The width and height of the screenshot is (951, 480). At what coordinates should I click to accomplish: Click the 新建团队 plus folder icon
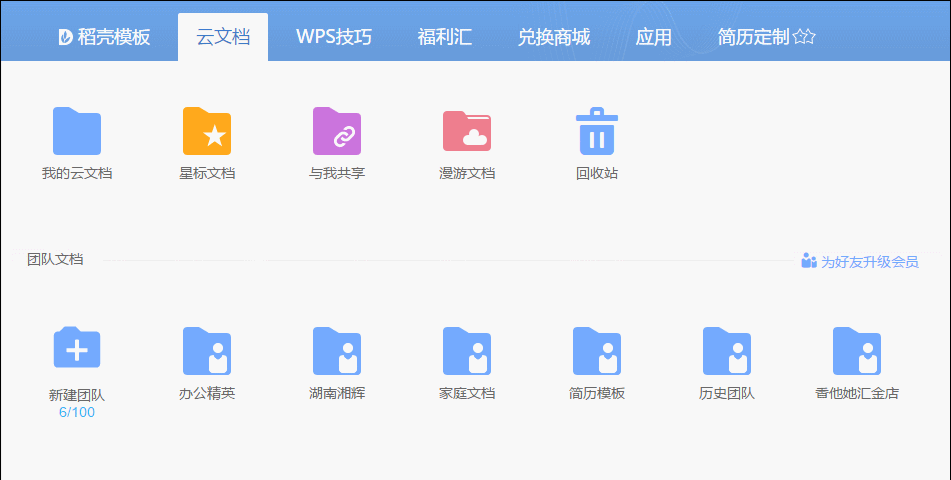pyautogui.click(x=76, y=348)
